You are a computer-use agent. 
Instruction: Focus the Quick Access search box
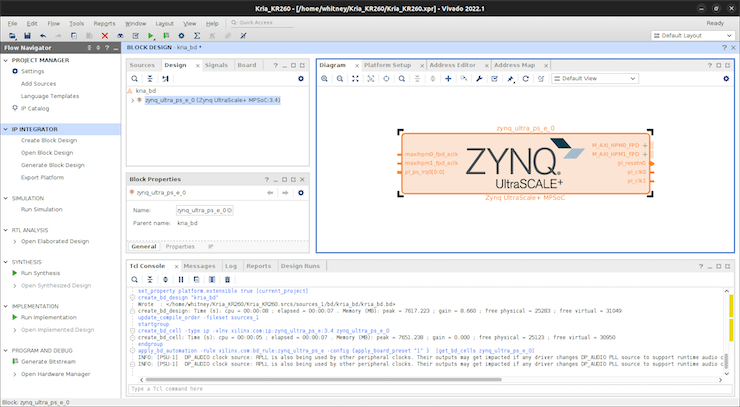pos(261,23)
